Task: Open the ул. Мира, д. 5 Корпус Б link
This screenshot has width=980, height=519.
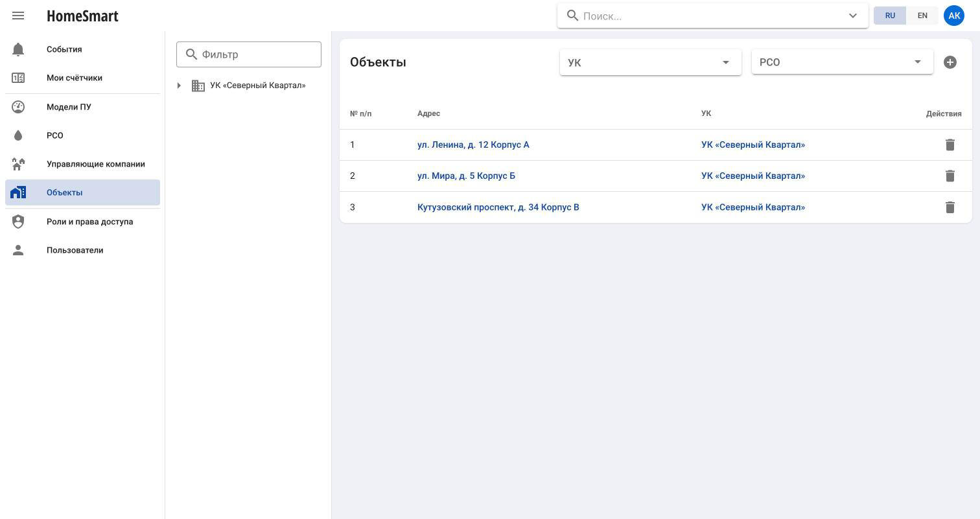Action: pyautogui.click(x=466, y=176)
